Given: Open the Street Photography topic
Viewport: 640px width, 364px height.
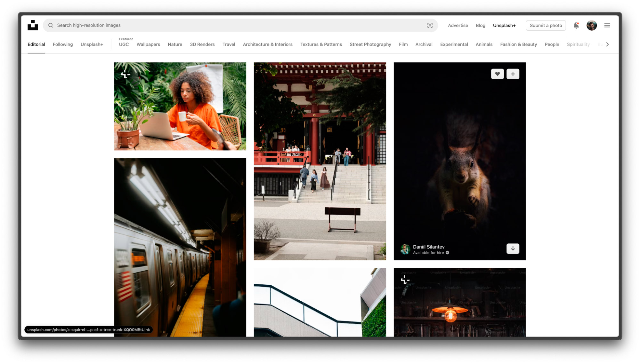Looking at the screenshot, I should [370, 44].
